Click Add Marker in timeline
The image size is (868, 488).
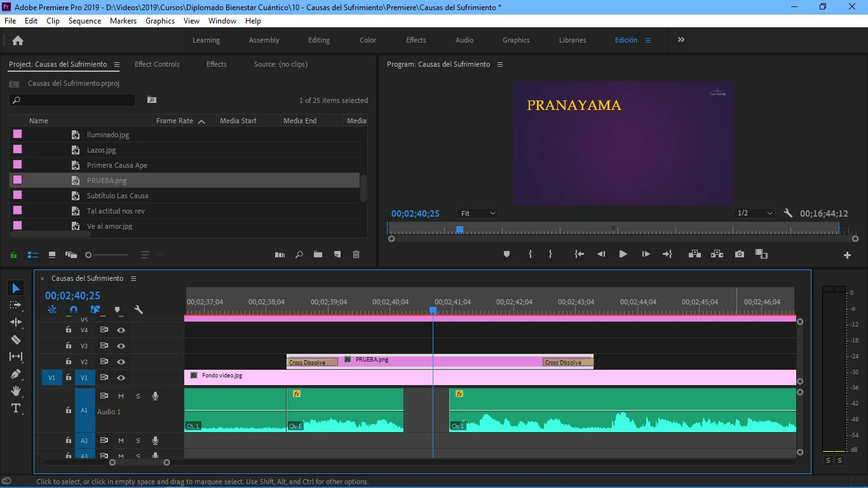click(x=118, y=310)
